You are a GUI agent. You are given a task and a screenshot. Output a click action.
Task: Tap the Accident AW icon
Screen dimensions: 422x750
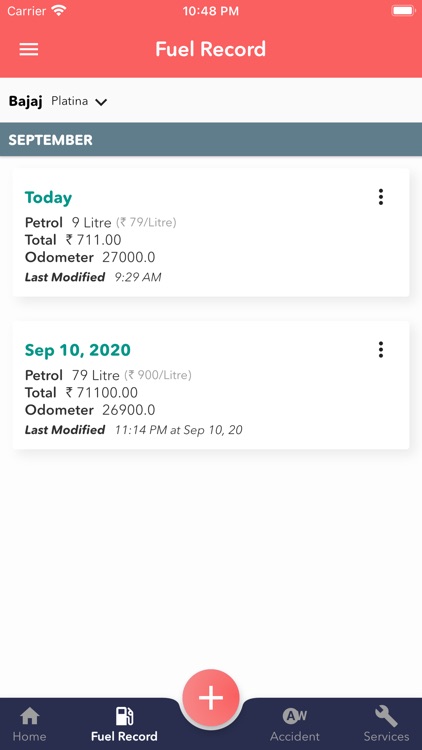(295, 716)
